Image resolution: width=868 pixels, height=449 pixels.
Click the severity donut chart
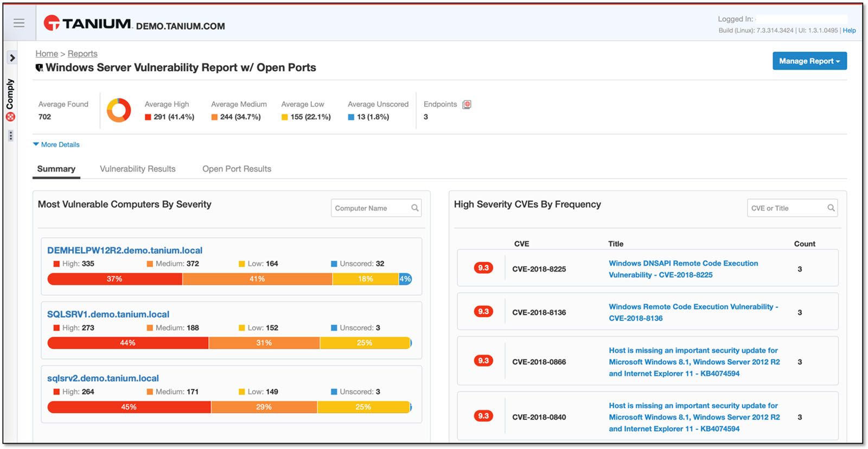[x=119, y=110]
